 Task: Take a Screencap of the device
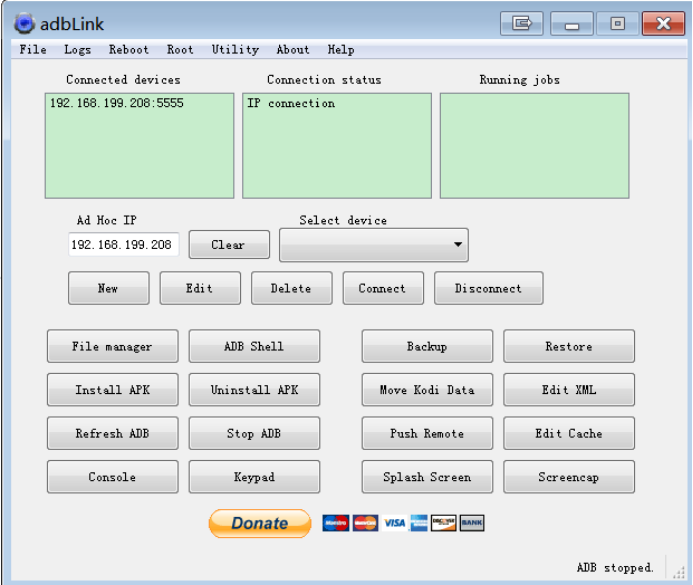pos(568,477)
